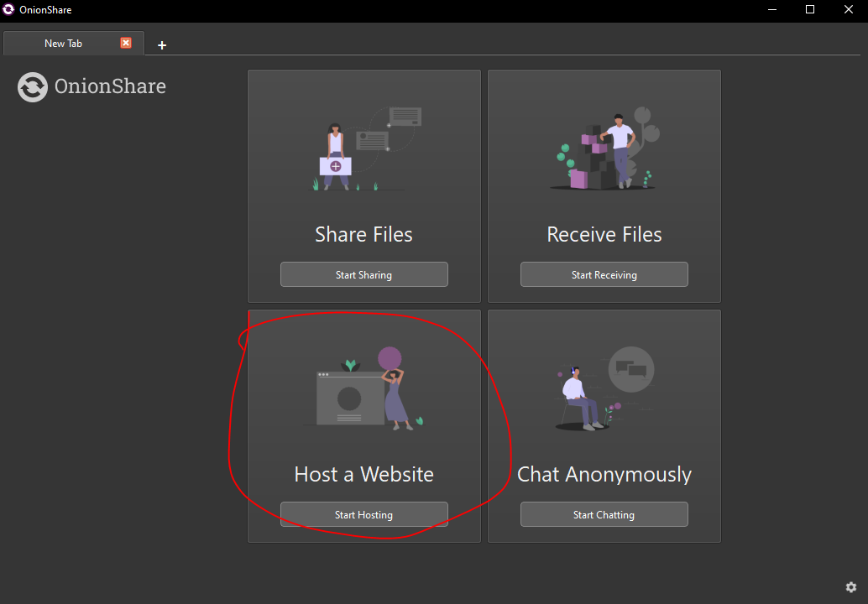This screenshot has height=604, width=868.
Task: Click the Start Hosting button
Action: point(363,514)
